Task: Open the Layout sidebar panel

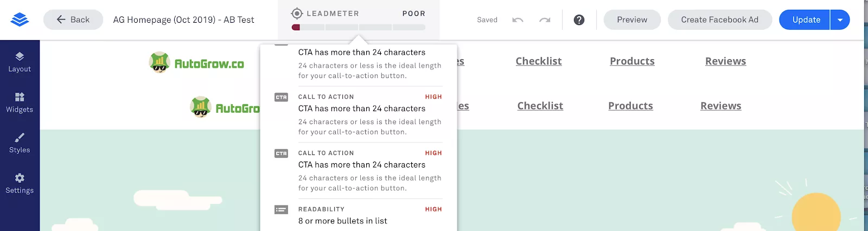Action: pos(20,62)
